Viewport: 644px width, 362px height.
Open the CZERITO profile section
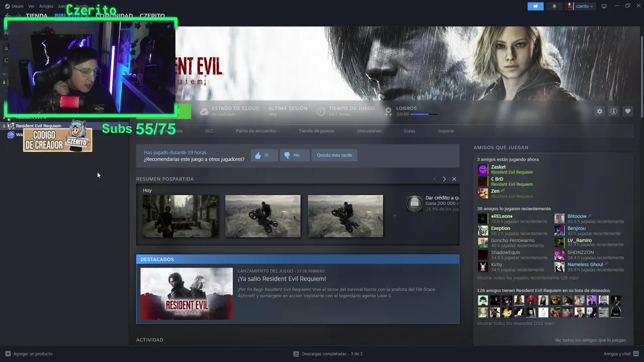[x=152, y=16]
